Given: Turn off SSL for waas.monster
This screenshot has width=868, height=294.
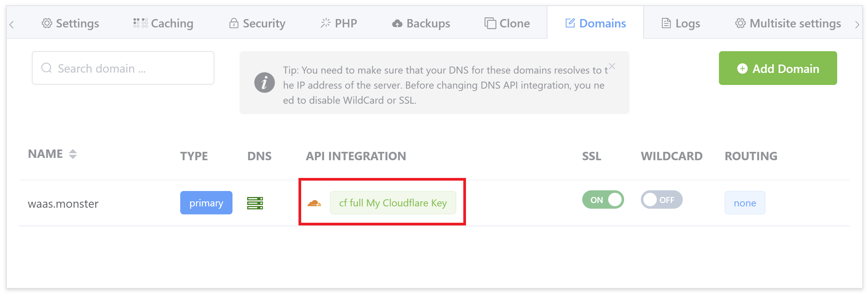Looking at the screenshot, I should pyautogui.click(x=603, y=200).
